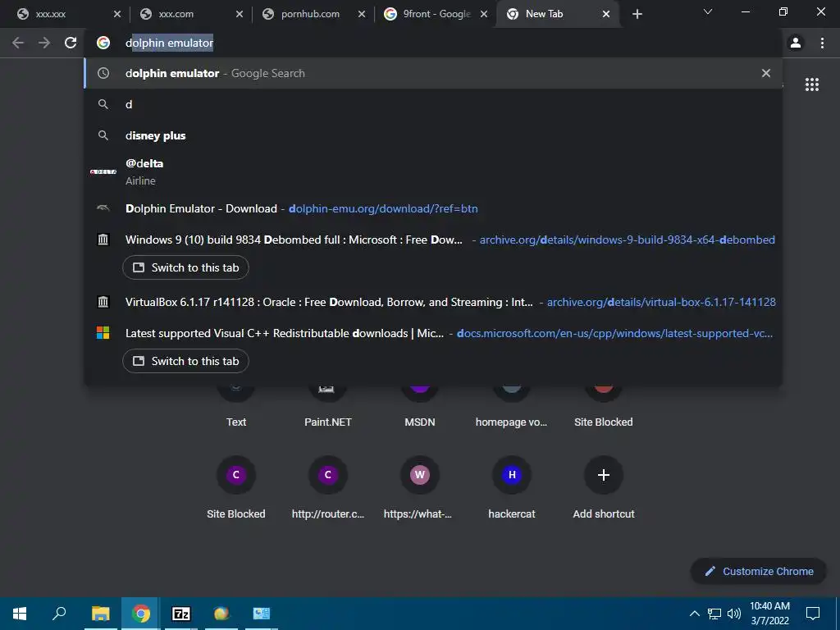The height and width of the screenshot is (630, 840).
Task: Open the round globe app in taskbar
Action: (x=221, y=614)
